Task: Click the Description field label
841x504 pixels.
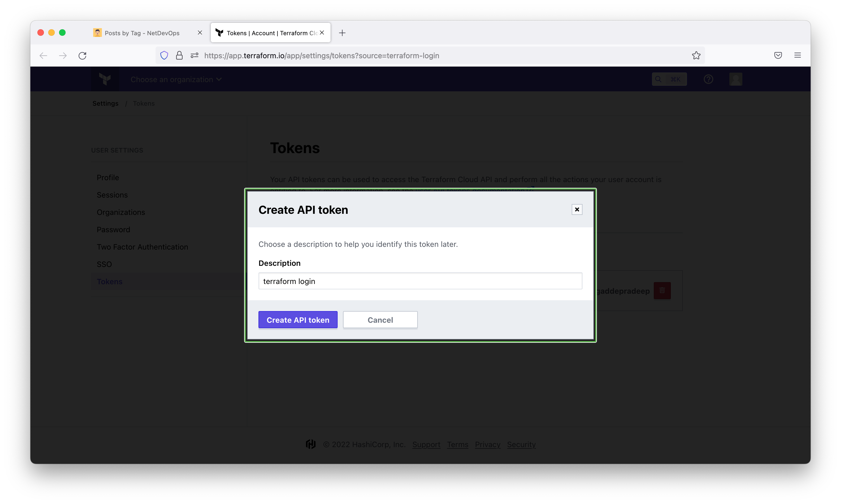Action: click(279, 263)
